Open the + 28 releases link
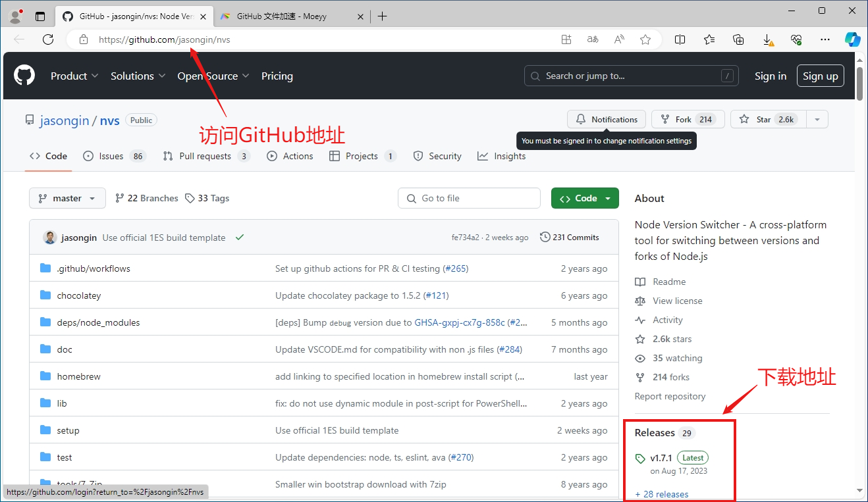This screenshot has height=502, width=868. point(662,494)
